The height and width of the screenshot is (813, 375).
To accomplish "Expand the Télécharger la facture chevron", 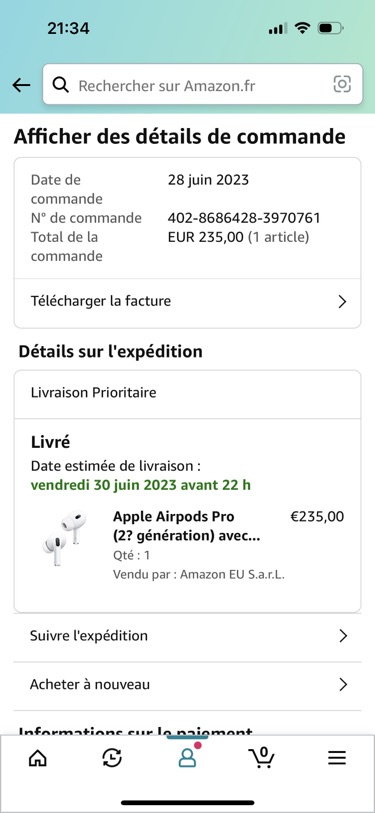I will pos(342,302).
